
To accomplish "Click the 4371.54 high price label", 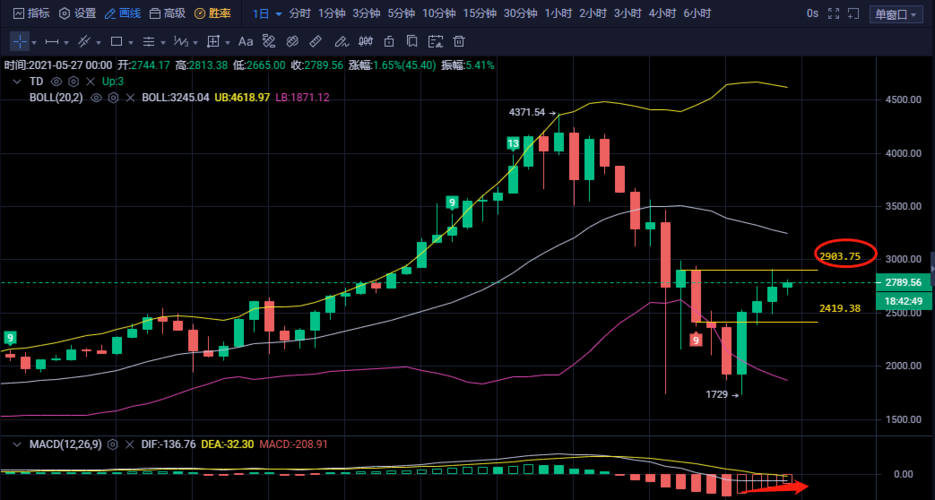I will (527, 112).
